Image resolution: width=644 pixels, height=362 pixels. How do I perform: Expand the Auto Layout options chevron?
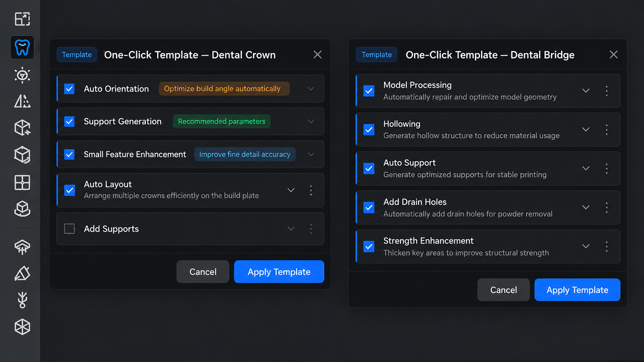[291, 190]
